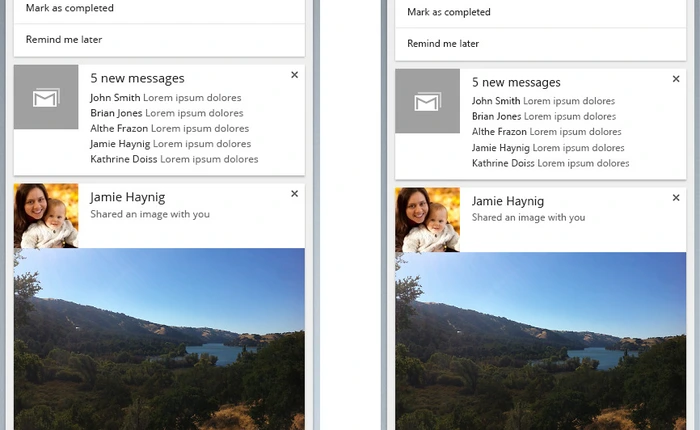
Task: Close the left panel's Jamie Haynig shared image notification
Action: [294, 194]
